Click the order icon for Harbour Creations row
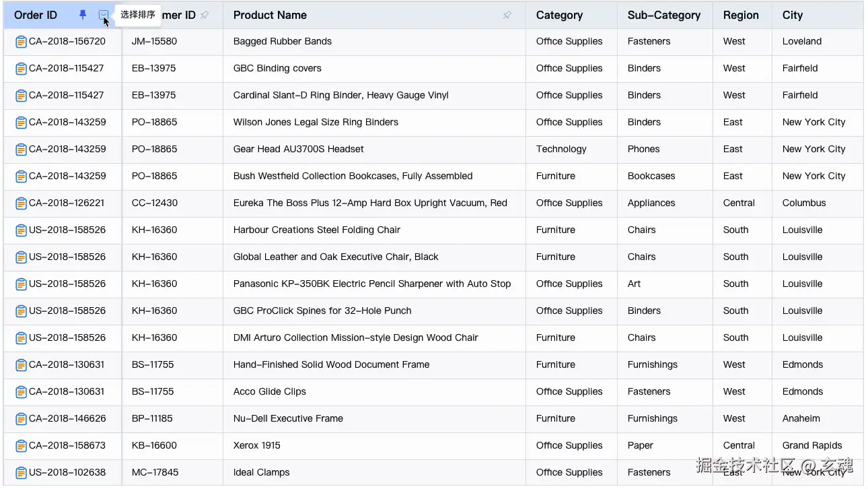 point(21,230)
